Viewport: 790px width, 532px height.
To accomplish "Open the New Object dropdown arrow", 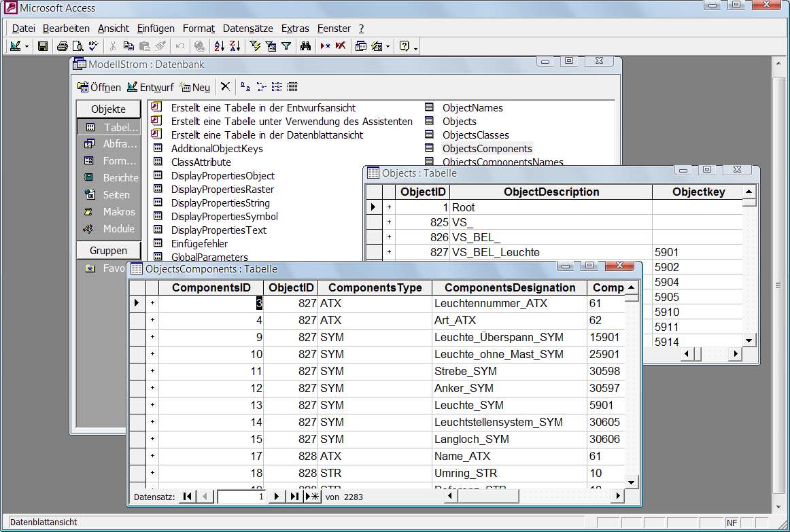I will [x=388, y=46].
